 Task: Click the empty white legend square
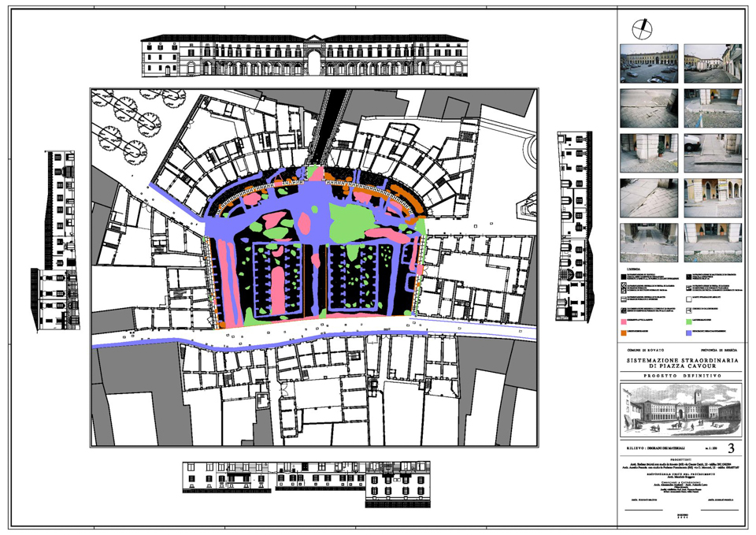coord(689,299)
